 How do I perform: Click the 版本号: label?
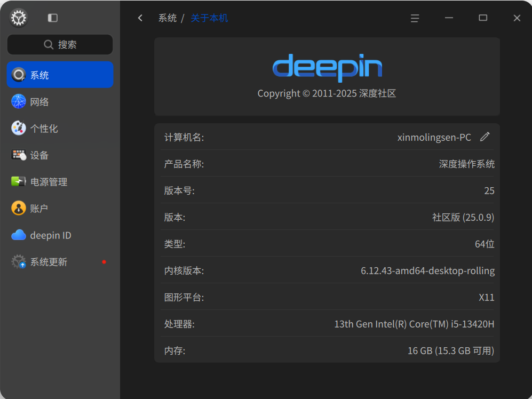pos(179,190)
